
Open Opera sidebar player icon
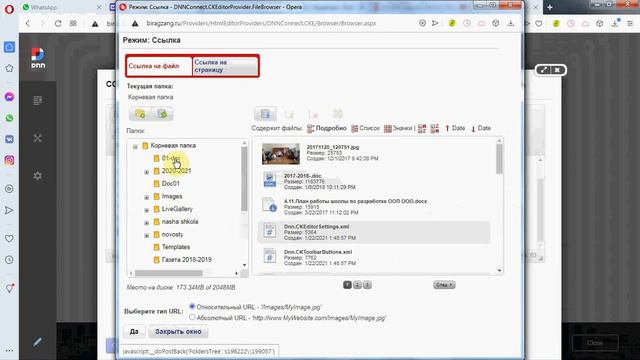(9, 189)
